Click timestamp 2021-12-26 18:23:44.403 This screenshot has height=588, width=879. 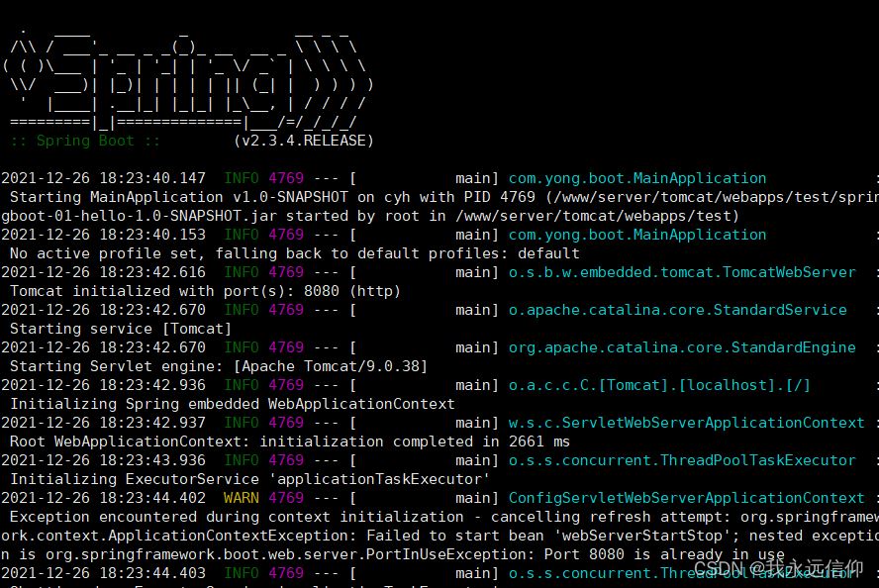103,573
